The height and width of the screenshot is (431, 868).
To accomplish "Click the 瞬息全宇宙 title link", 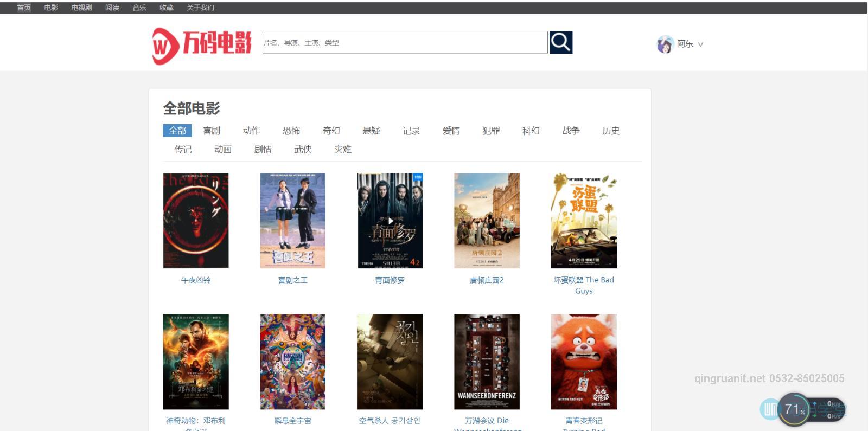I will tap(293, 421).
